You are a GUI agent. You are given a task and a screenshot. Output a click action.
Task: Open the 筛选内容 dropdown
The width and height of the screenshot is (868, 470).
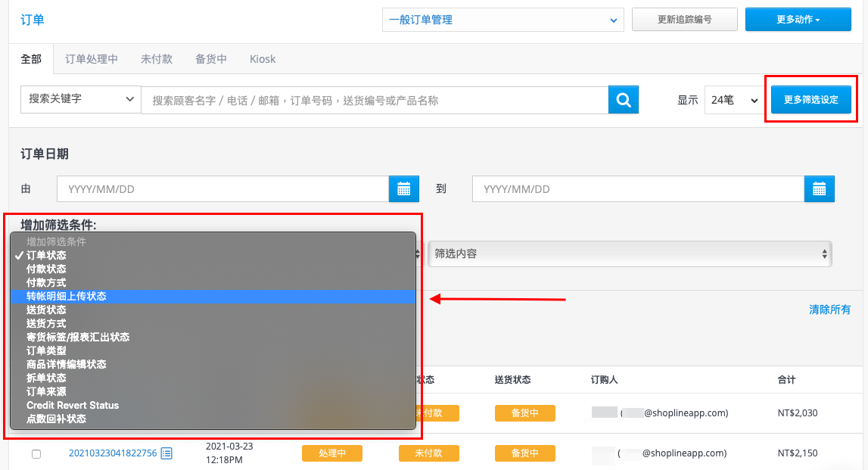(x=630, y=254)
